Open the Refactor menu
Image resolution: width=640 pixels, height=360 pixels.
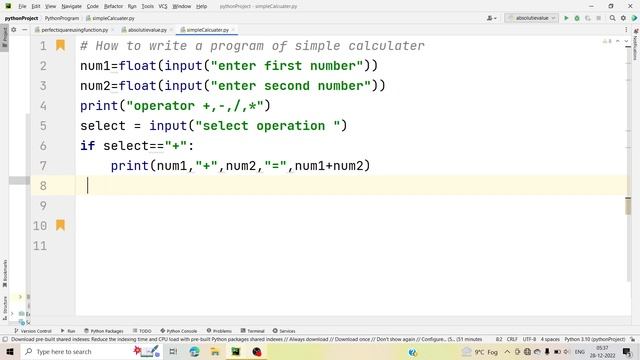(x=113, y=6)
